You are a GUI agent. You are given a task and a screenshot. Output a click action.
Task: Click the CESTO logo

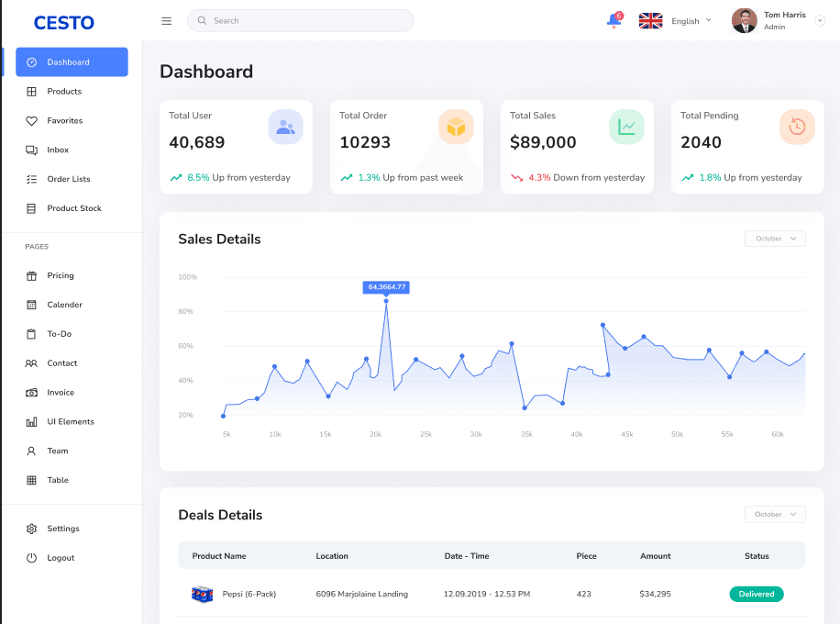click(x=63, y=22)
